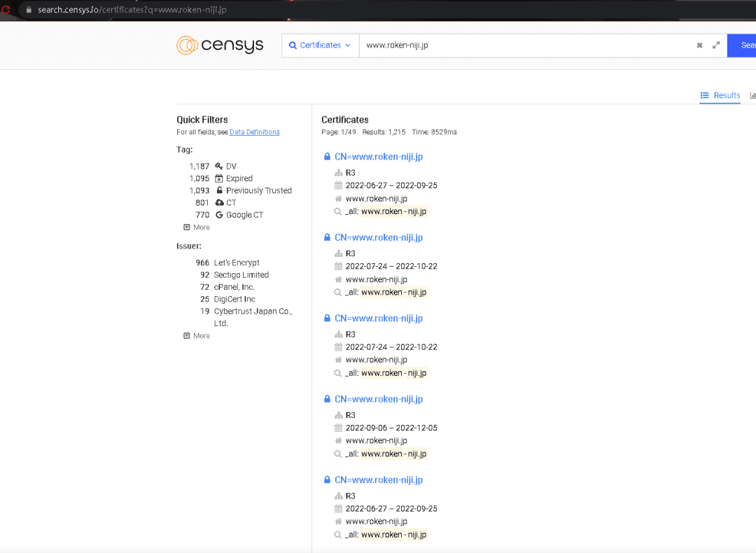The width and height of the screenshot is (756, 553).
Task: Click the blue Search button
Action: tap(742, 45)
